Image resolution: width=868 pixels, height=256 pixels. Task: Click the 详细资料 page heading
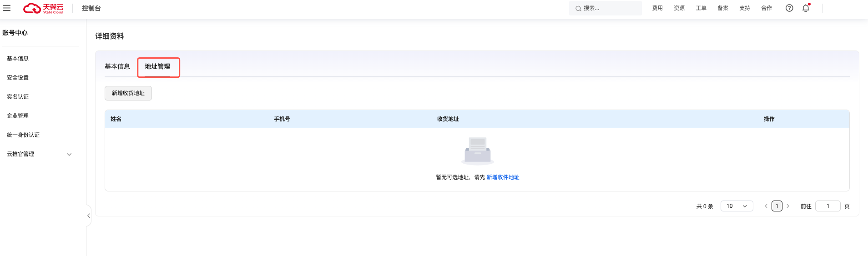coord(110,36)
